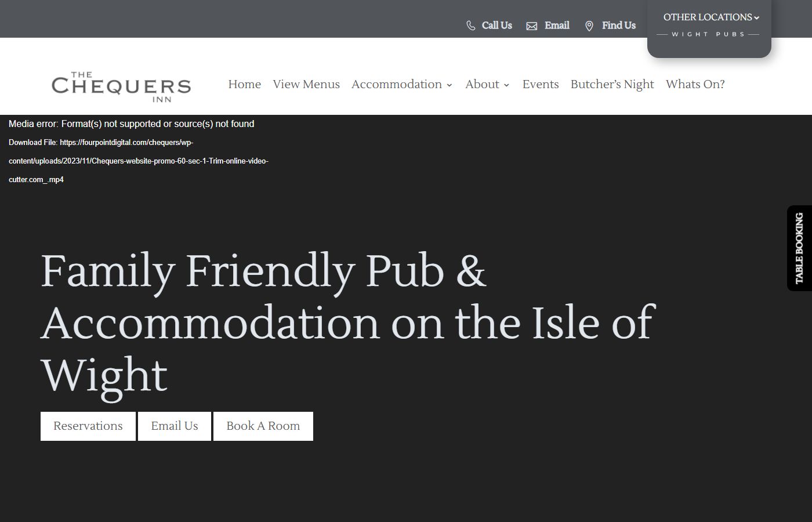Open the About menu item

click(482, 84)
